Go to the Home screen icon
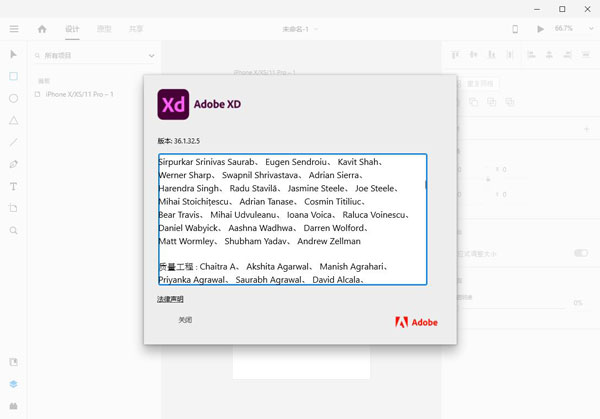Viewport: 600px width, 419px height. (x=42, y=29)
